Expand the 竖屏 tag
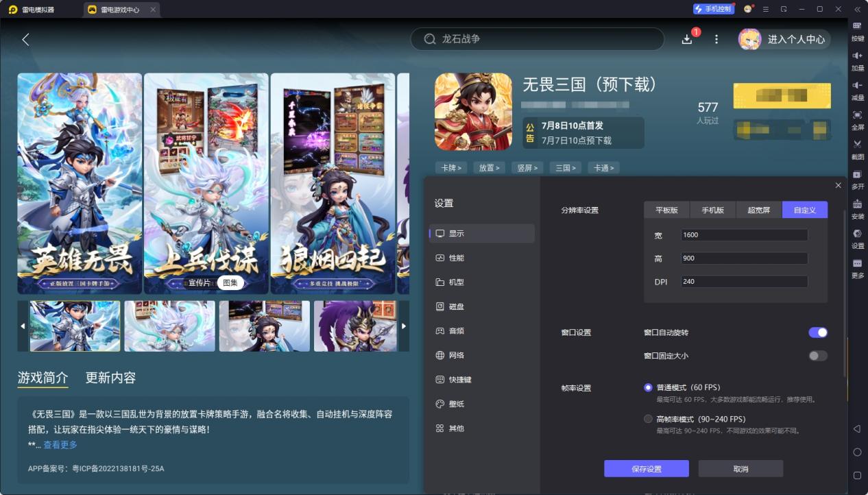This screenshot has width=868, height=495. (527, 167)
